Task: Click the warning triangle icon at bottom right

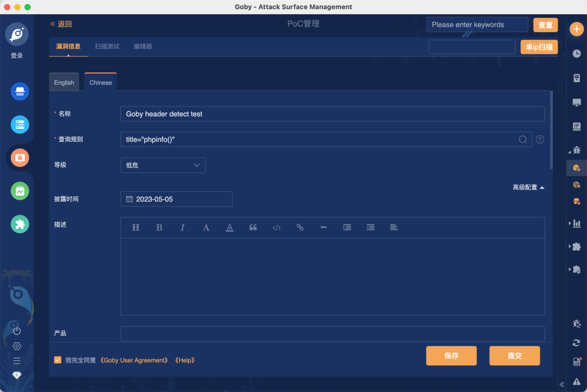Action: click(577, 382)
